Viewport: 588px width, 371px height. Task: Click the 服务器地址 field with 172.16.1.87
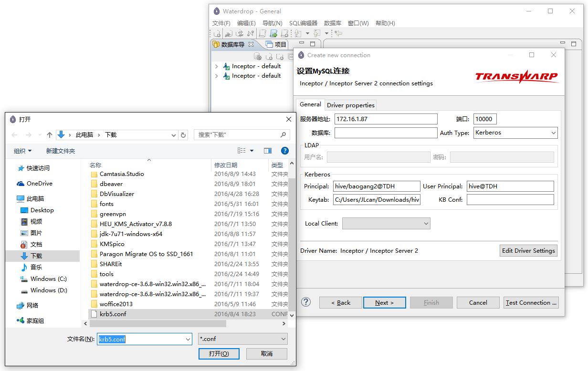click(x=386, y=119)
